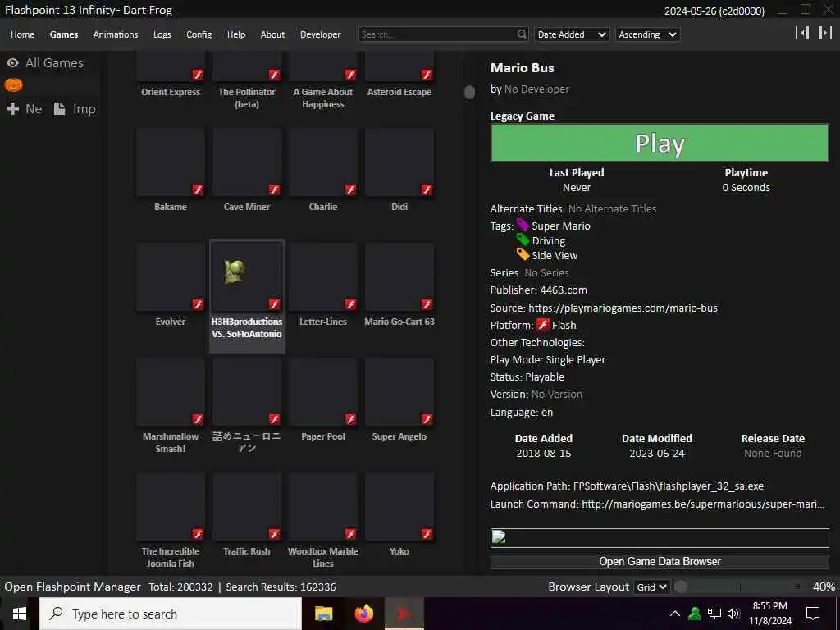
Task: Click the taskbar clock 8:55 PM
Action: (x=769, y=606)
